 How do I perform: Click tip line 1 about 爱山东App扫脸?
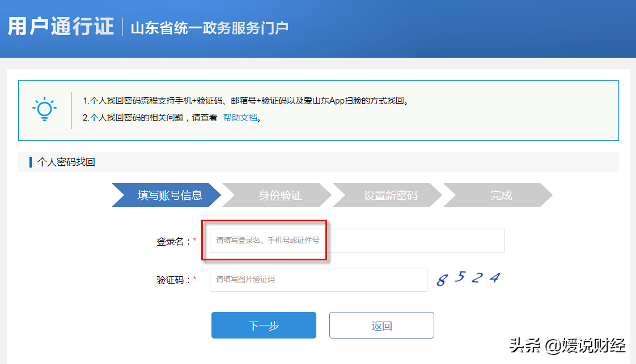(x=245, y=100)
